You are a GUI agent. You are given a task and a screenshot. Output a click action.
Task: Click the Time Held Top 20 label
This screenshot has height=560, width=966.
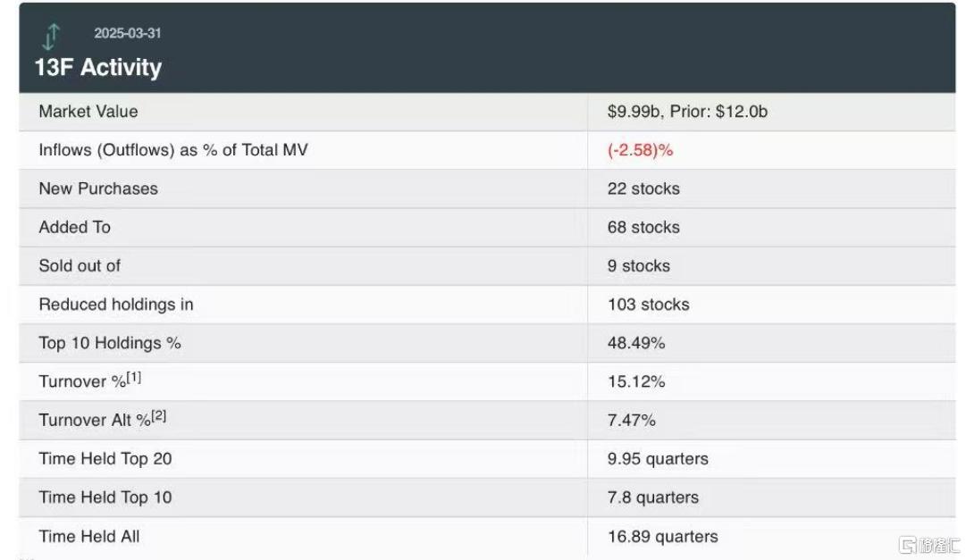pyautogui.click(x=105, y=459)
